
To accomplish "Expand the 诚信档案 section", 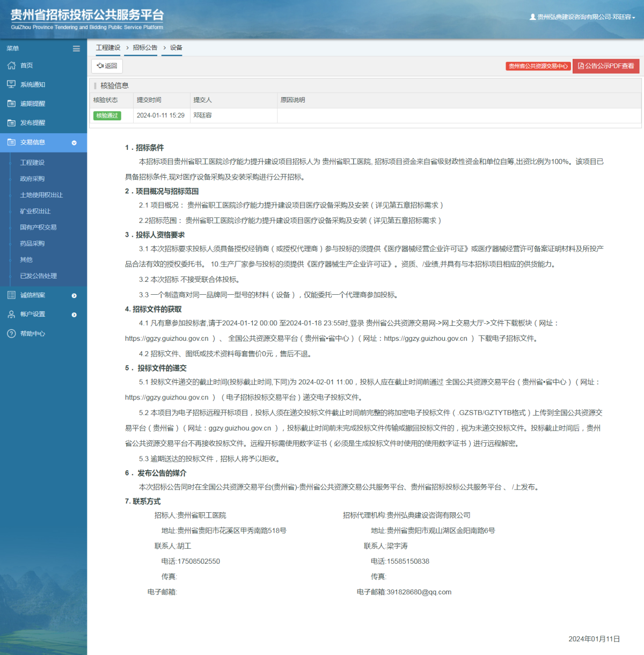I will coord(74,295).
